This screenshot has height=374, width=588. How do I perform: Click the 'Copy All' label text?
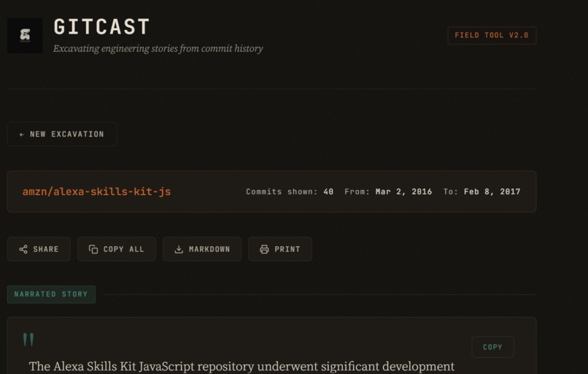point(124,249)
